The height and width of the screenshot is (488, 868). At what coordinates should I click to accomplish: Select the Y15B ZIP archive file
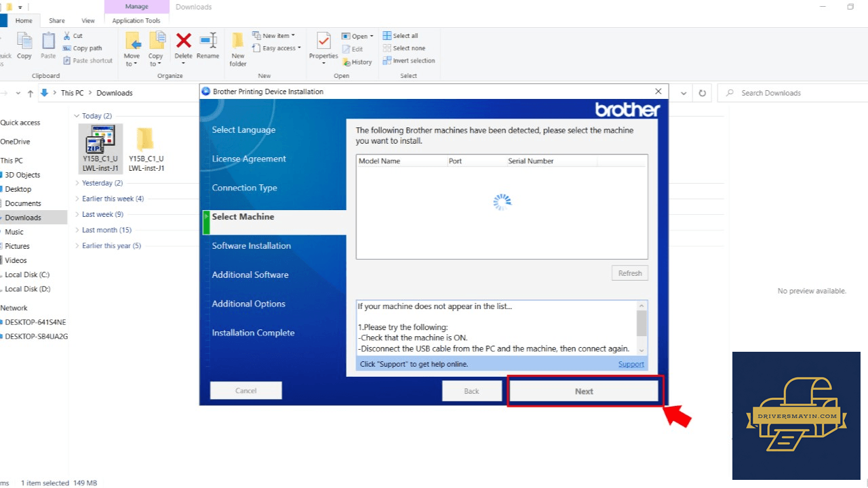(100, 148)
